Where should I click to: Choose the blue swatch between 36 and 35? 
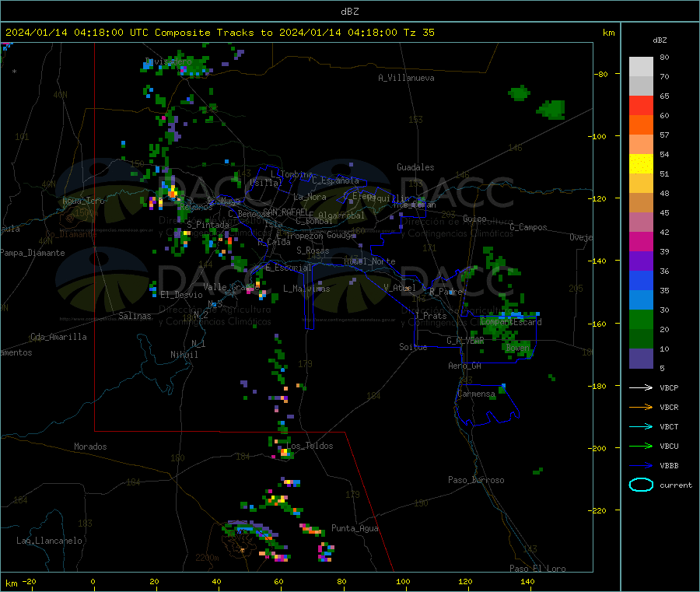pyautogui.click(x=641, y=280)
